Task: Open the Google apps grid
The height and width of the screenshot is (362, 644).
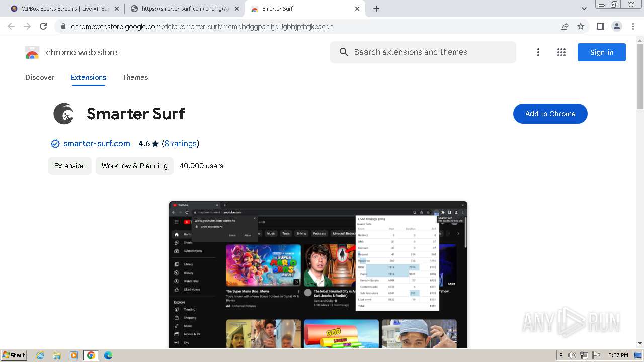Action: (x=561, y=52)
